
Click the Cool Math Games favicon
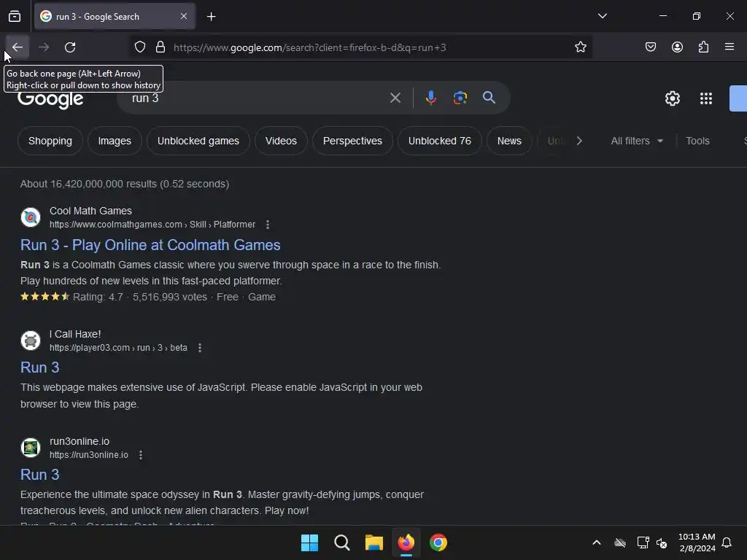(x=31, y=217)
